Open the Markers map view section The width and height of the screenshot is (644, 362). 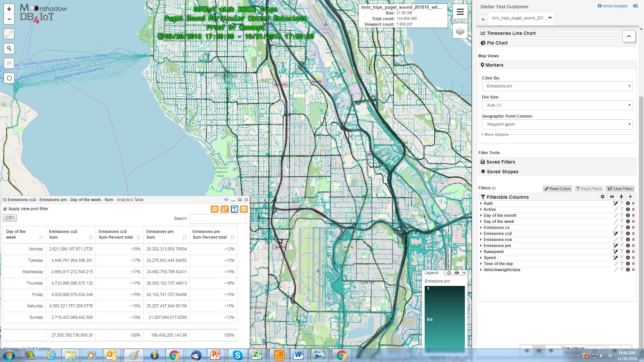(557, 65)
